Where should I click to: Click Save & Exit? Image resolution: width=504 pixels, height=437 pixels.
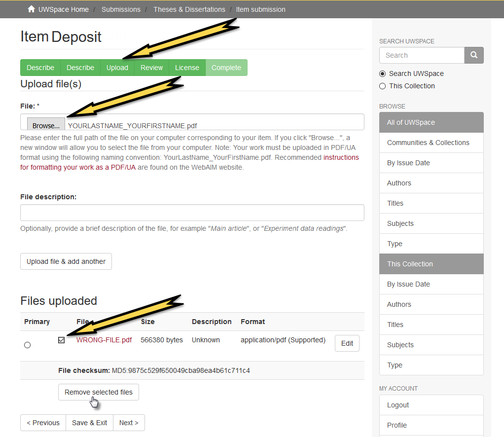pyautogui.click(x=89, y=423)
